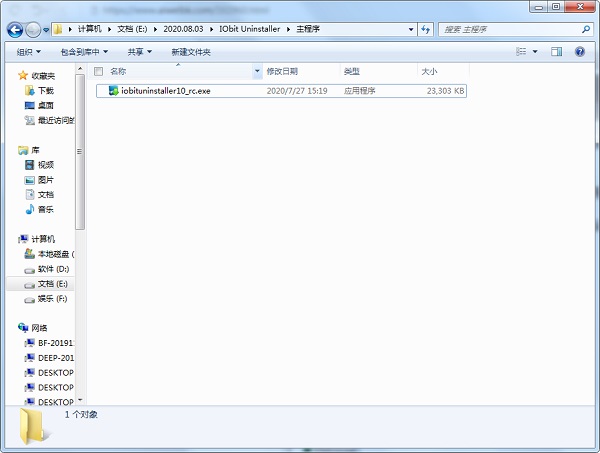Click the 图片 picture icon
The height and width of the screenshot is (453, 600).
click(29, 180)
